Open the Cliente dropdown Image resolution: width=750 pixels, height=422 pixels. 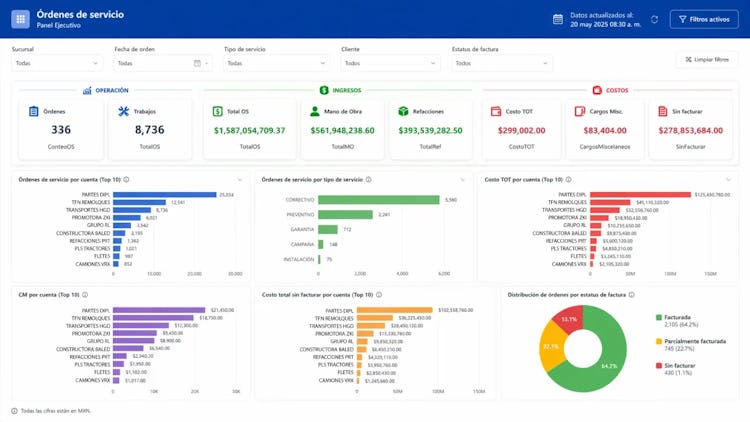[x=390, y=63]
